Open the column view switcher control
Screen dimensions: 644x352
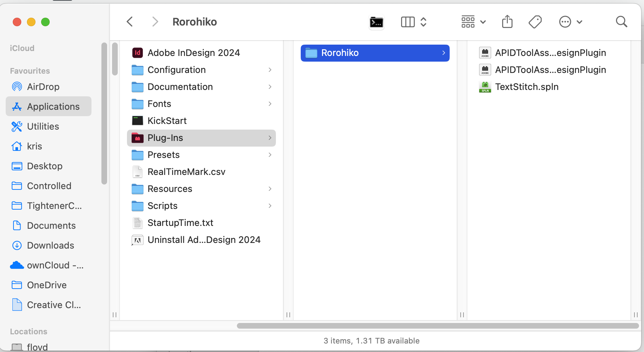coord(413,22)
